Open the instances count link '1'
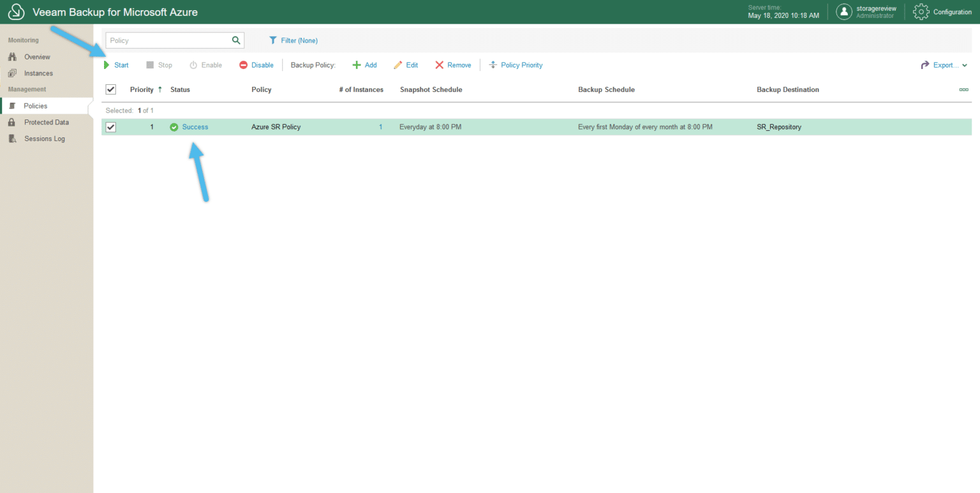 [381, 127]
